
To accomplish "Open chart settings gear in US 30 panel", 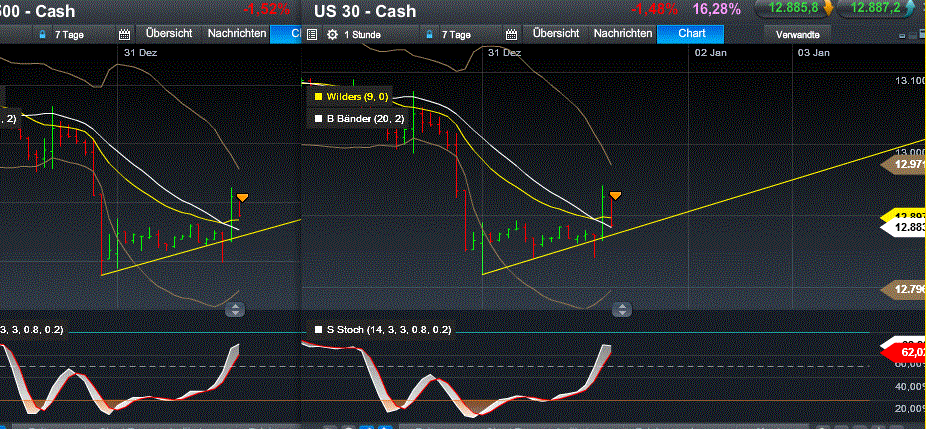I will coord(332,34).
